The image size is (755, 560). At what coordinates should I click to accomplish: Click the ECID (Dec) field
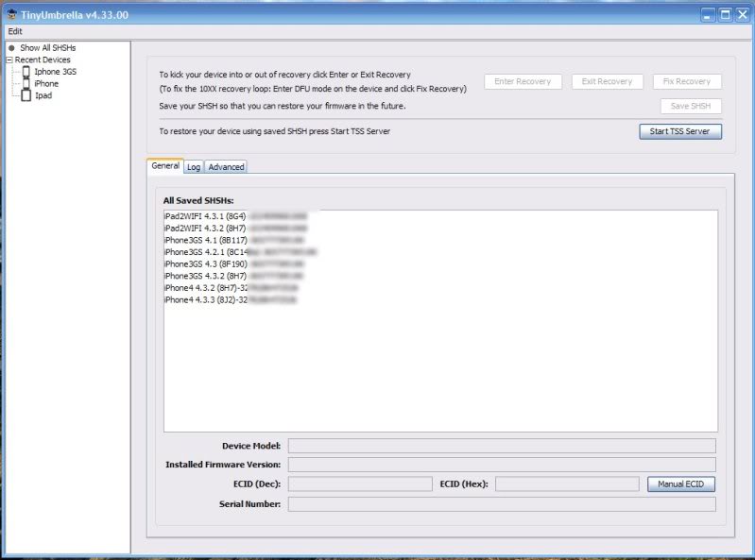(x=360, y=484)
